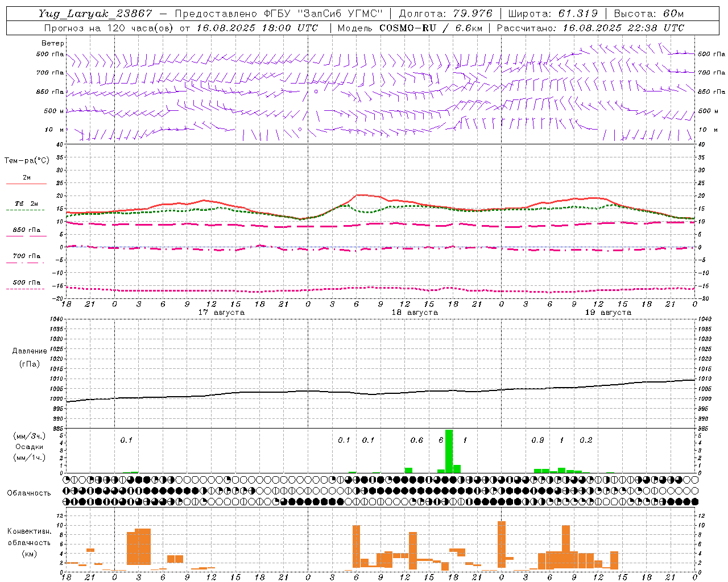Click the Осадки panel label
The height and width of the screenshot is (582, 728).
pyautogui.click(x=29, y=447)
